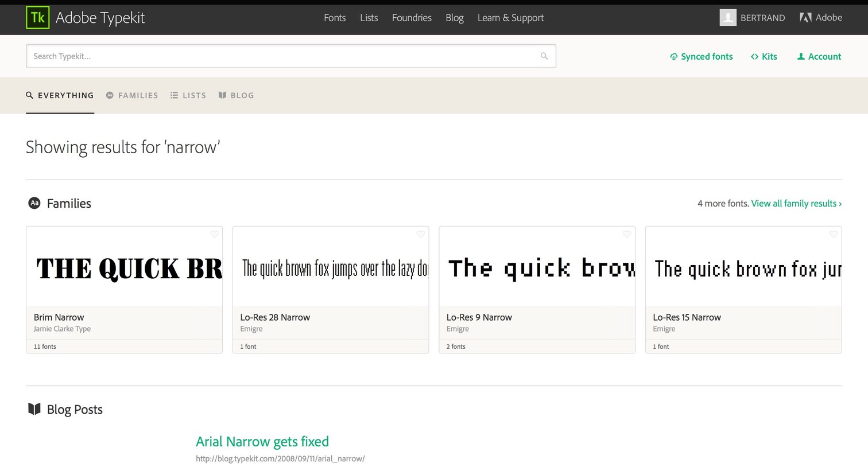The height and width of the screenshot is (467, 868).
Task: Click the Adobe Typekit title text
Action: [x=100, y=18]
